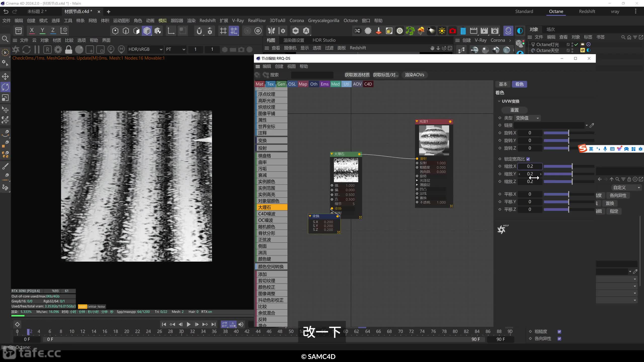644x362 pixels.
Task: Toggle the timeline sound speaker icon
Action: click(241, 324)
